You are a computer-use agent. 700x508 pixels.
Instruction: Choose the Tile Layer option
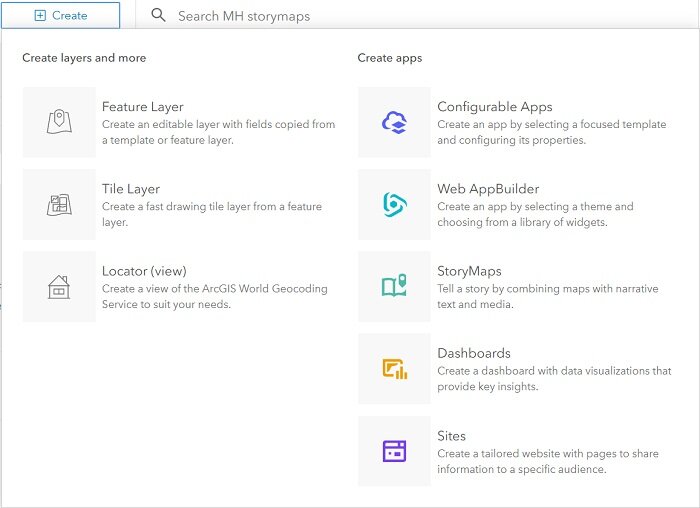click(131, 189)
